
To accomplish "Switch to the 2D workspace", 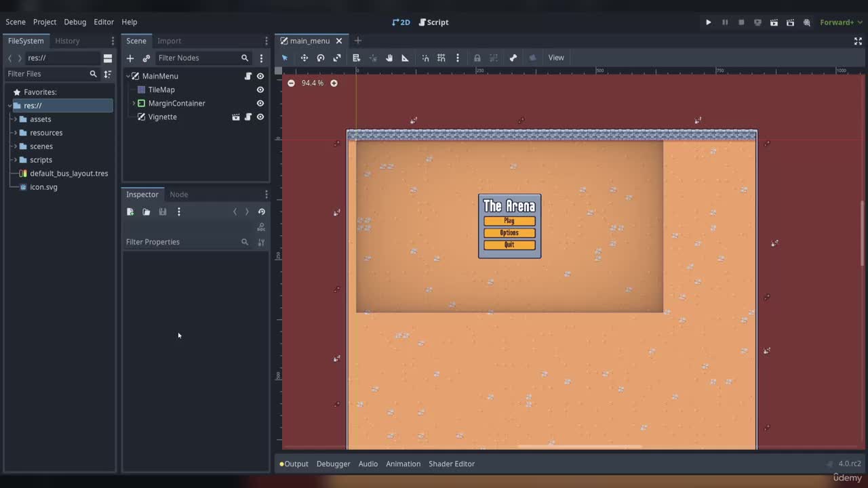I will click(401, 22).
